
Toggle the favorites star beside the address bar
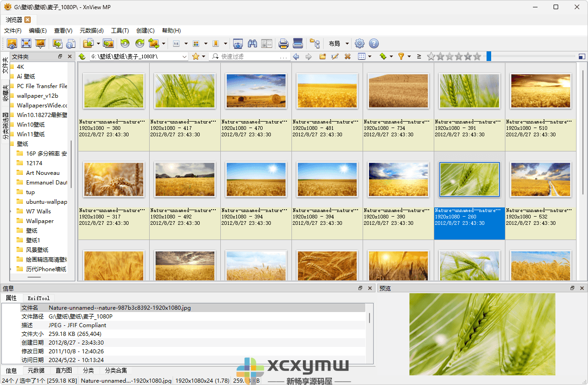tap(196, 56)
